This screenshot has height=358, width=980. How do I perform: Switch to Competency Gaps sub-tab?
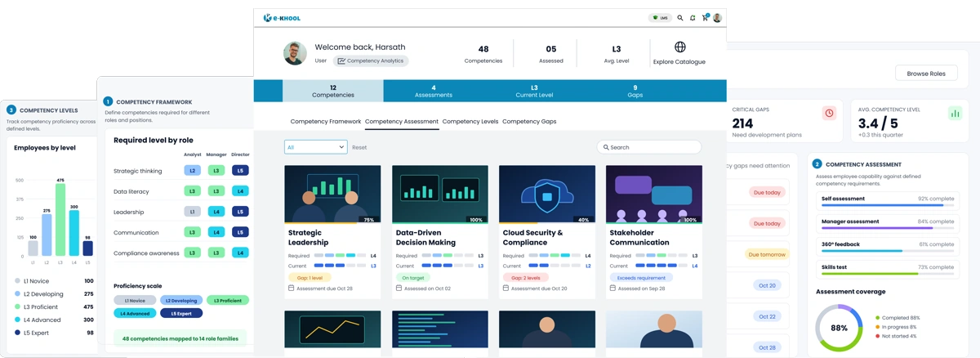[x=529, y=121]
